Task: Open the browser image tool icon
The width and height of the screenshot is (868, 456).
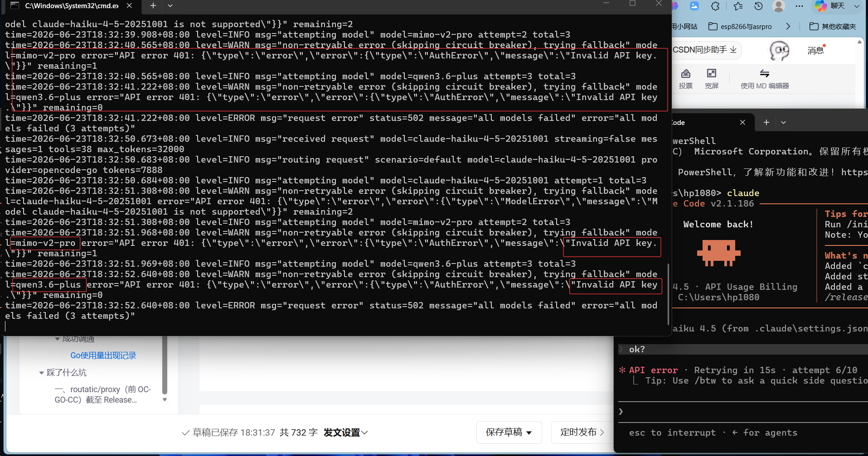Action: pos(694,6)
